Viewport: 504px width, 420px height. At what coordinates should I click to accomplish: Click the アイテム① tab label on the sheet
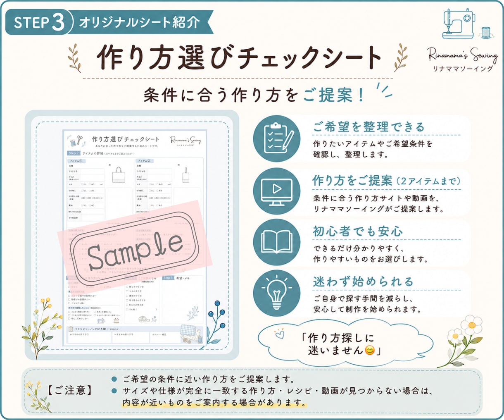click(76, 161)
